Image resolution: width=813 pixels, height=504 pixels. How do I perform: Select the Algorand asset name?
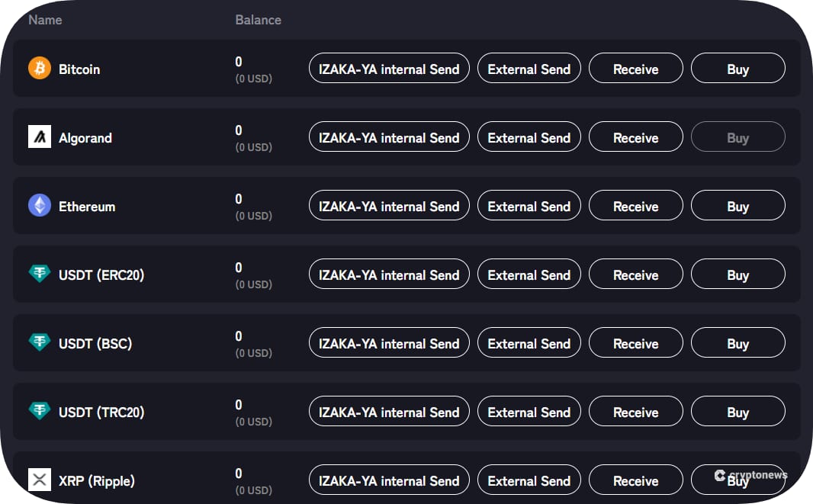click(x=85, y=138)
